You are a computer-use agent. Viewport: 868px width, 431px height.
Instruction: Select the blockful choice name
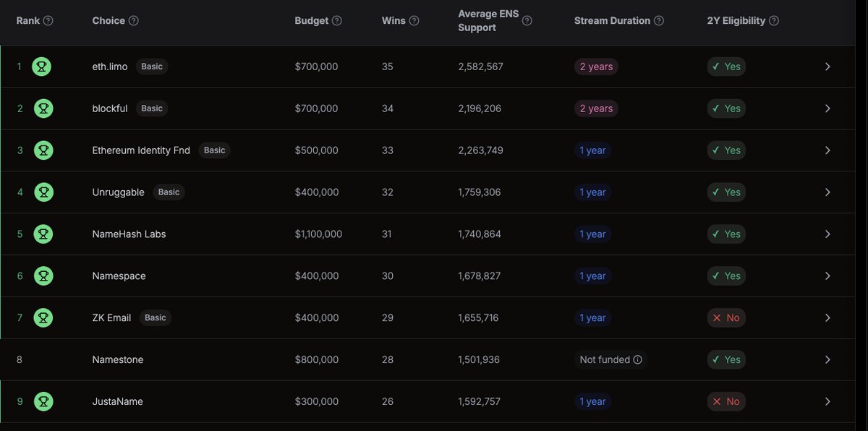[x=110, y=108]
